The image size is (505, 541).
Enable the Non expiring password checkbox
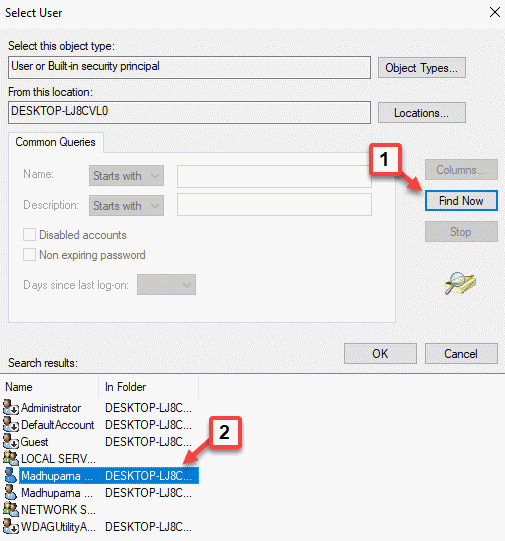pyautogui.click(x=29, y=255)
